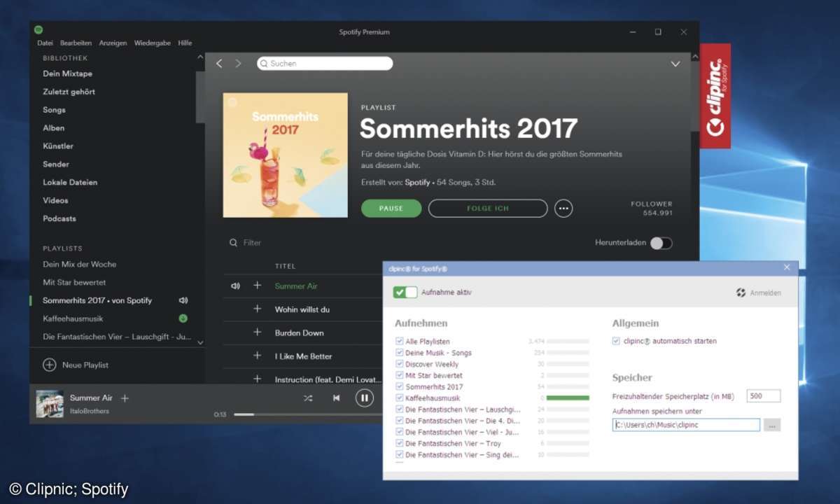Open the Anzeigen menu
This screenshot has height=504, width=840.
[113, 43]
